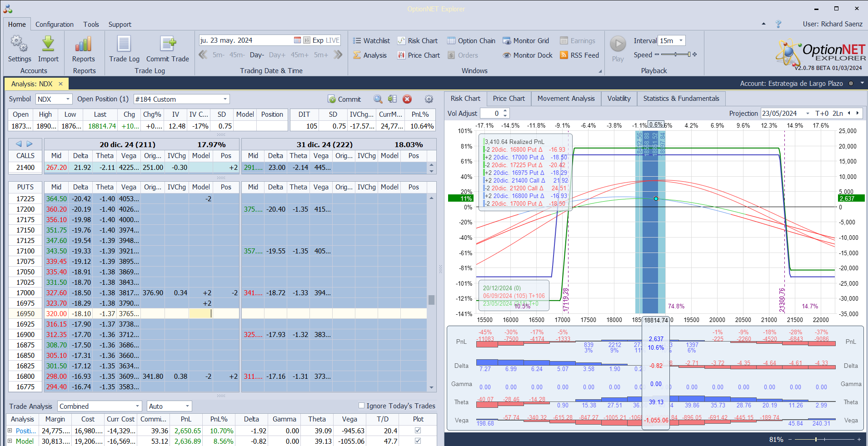Switch to the Configuration ribbon tab
Viewport: 868px width, 446px height.
tap(55, 25)
